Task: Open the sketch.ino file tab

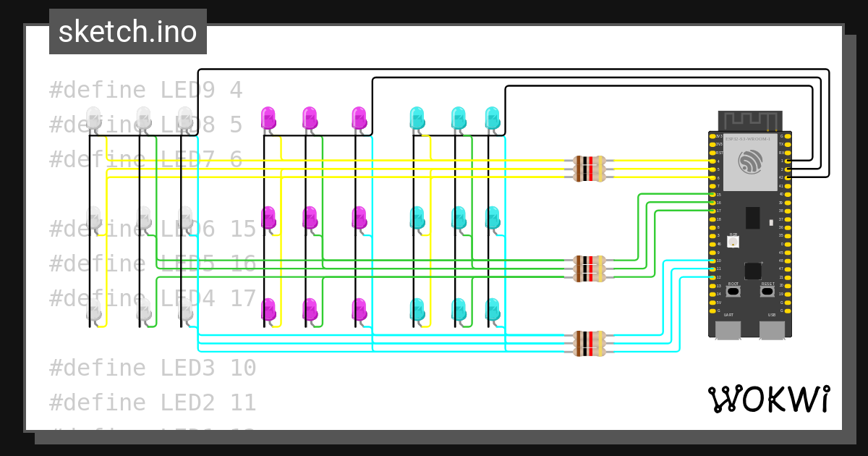Action: click(x=128, y=32)
